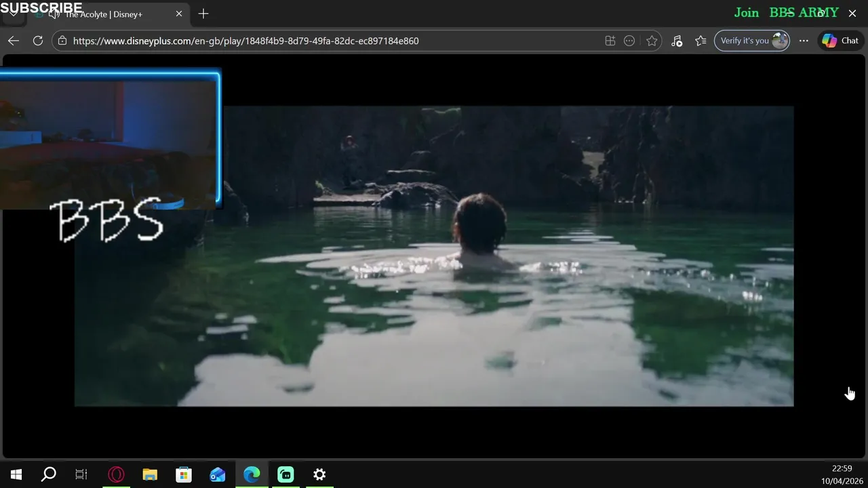Open the green recorder app taskbar icon

coord(285,474)
